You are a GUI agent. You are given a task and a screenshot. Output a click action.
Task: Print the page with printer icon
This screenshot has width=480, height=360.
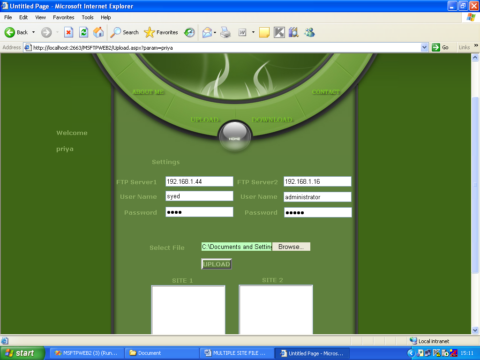pos(226,32)
